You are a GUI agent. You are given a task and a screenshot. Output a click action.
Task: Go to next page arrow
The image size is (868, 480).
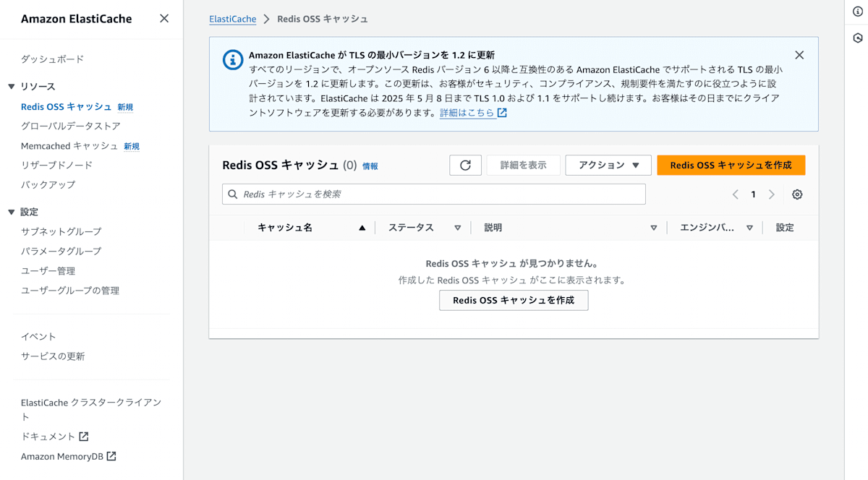pos(772,194)
